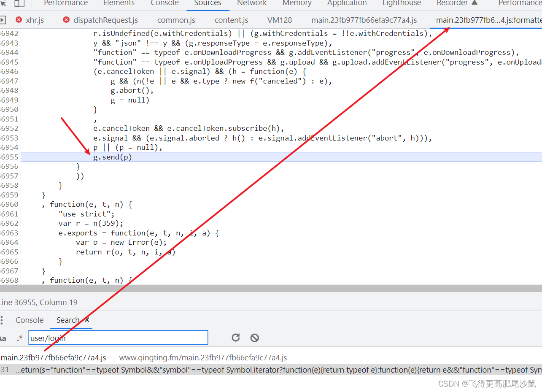Click the "use strict"; code line
Viewport: 542px width, 392px height.
click(x=86, y=214)
